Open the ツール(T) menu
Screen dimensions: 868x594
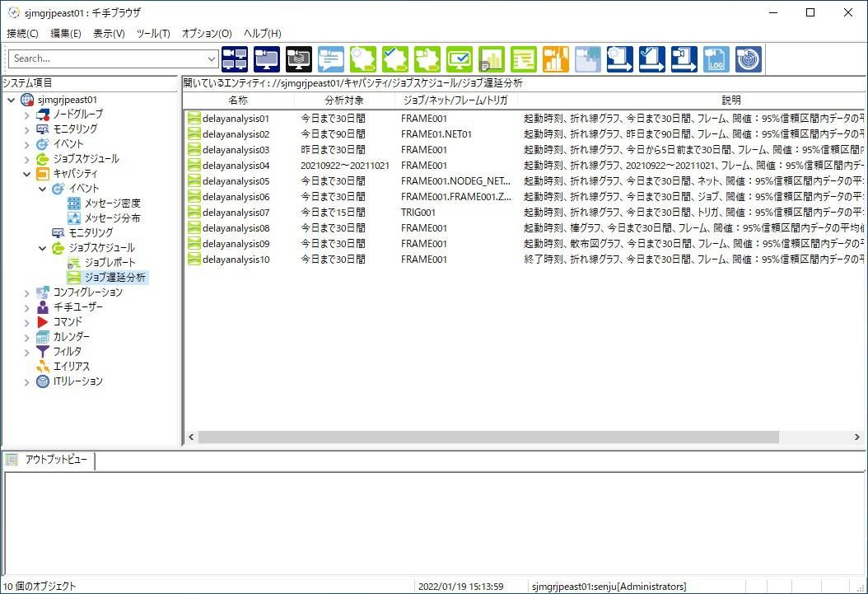coord(153,34)
